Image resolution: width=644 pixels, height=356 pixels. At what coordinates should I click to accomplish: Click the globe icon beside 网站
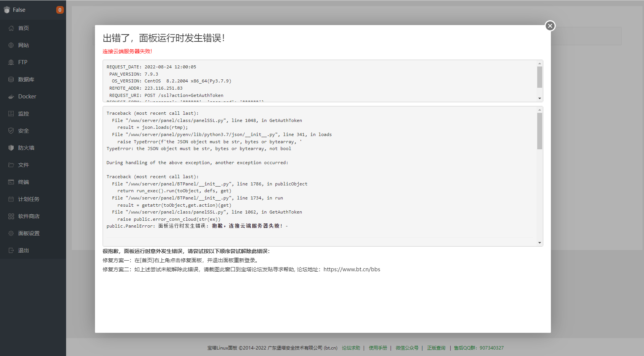point(11,45)
